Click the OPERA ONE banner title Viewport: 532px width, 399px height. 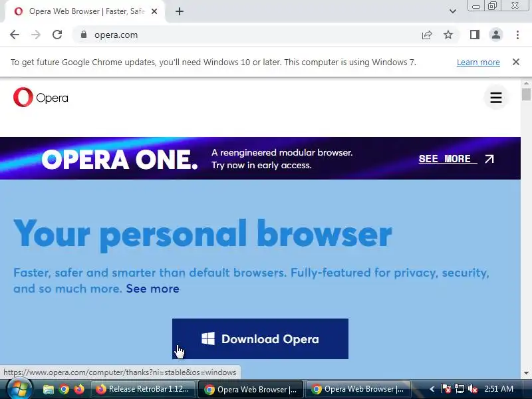120,160
